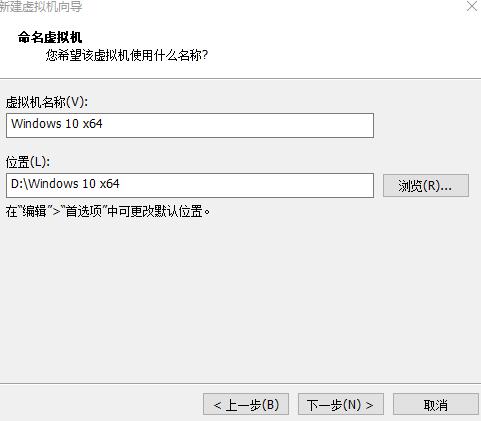Click the 您希望该虚拟机使用什么名称? subtitle text
The height and width of the screenshot is (421, 481).
(x=127, y=55)
